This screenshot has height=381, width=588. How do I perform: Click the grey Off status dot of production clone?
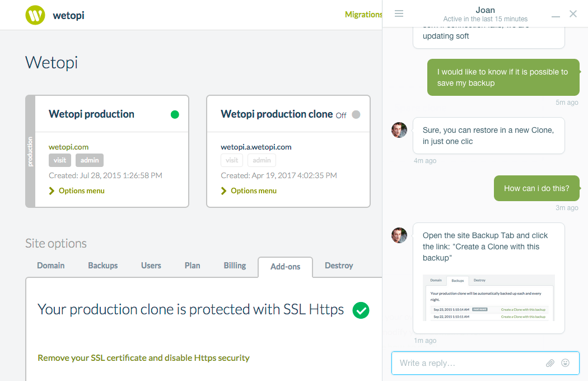pos(356,114)
